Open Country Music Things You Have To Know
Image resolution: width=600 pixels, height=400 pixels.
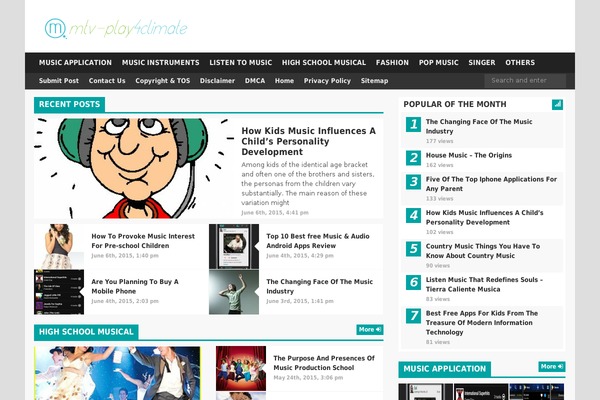[483, 251]
